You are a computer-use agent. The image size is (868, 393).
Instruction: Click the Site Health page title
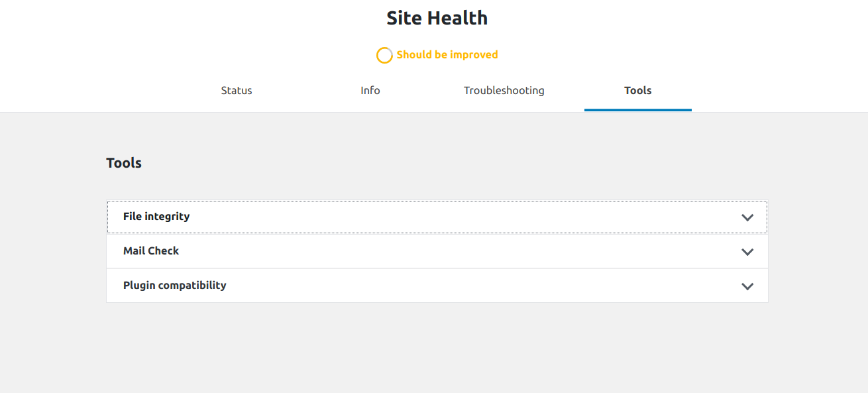(x=437, y=18)
